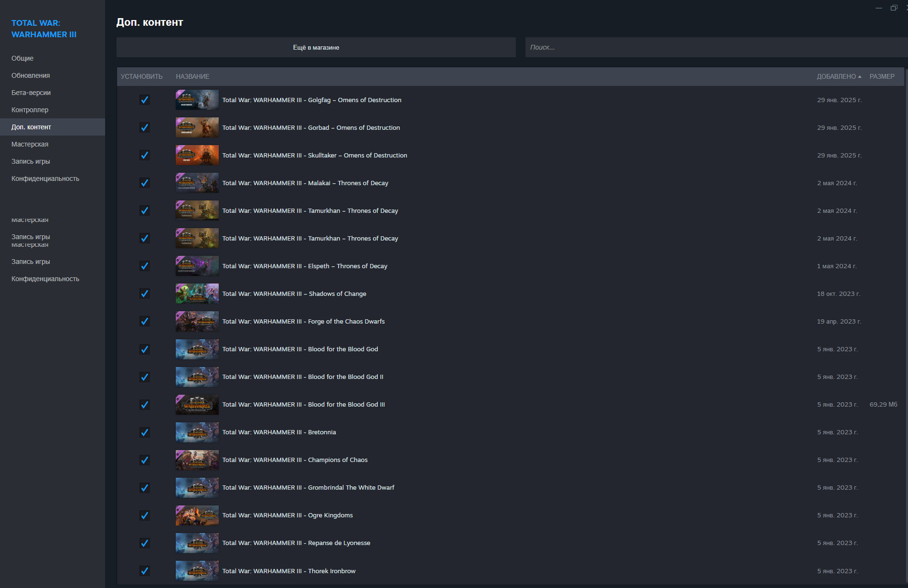Image resolution: width=908 pixels, height=588 pixels.
Task: Click the Forge of the Chaos Dwarfs thumbnail
Action: coord(197,322)
